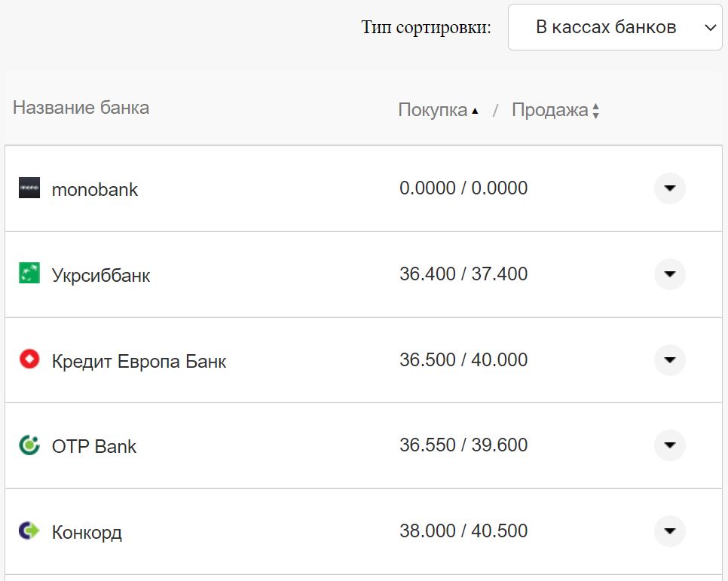Click the Конкорд logo icon

coord(30,531)
